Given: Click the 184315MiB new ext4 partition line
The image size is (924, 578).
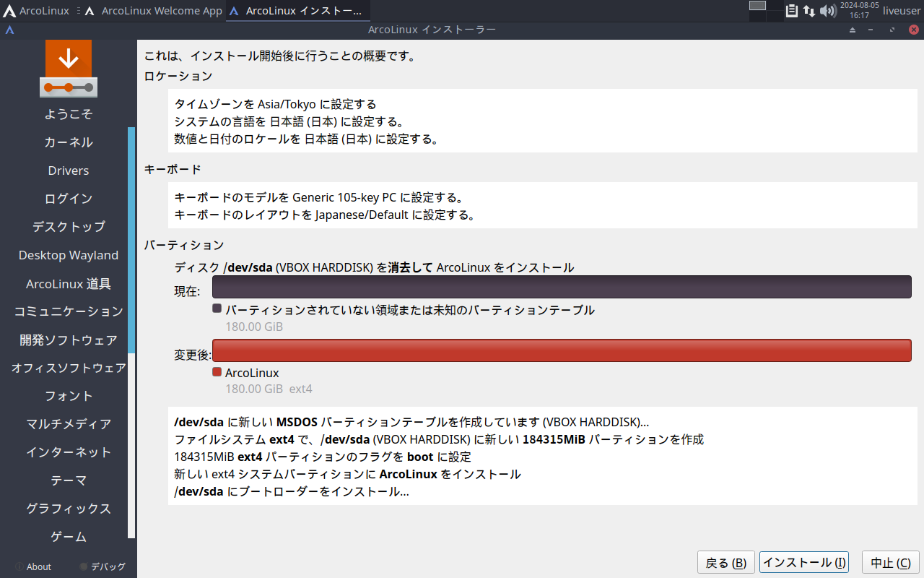Looking at the screenshot, I should click(x=439, y=439).
